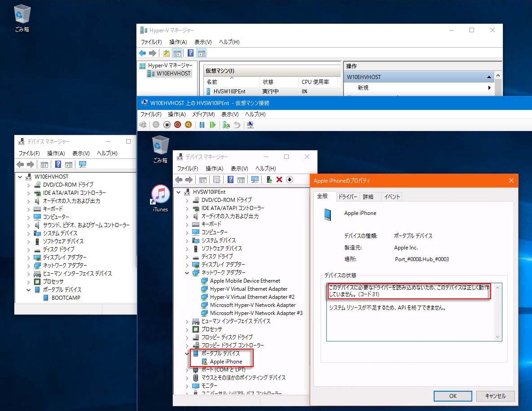The height and width of the screenshot is (411, 532).
Task: Open the iTunes shortcut on the guest desktop
Action: click(x=160, y=198)
